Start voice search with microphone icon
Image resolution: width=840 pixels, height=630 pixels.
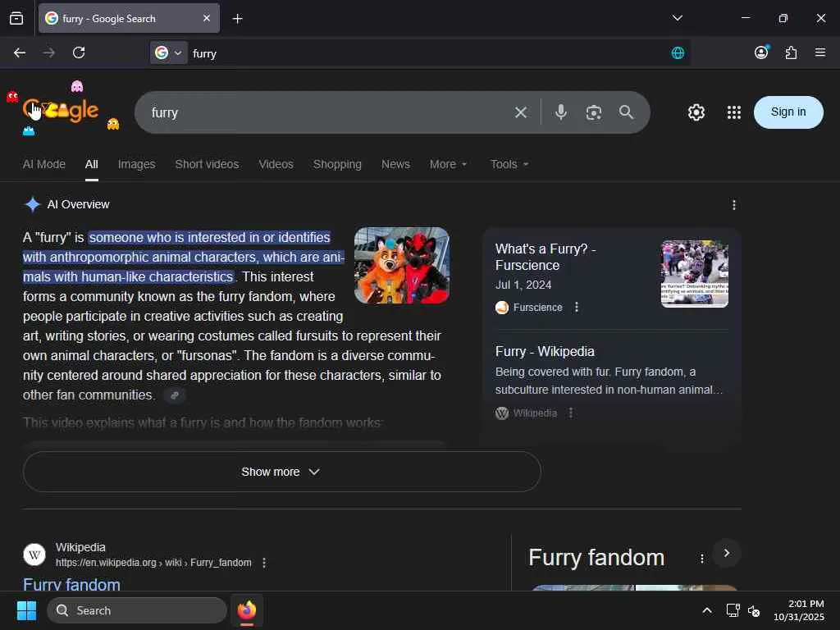tap(561, 112)
